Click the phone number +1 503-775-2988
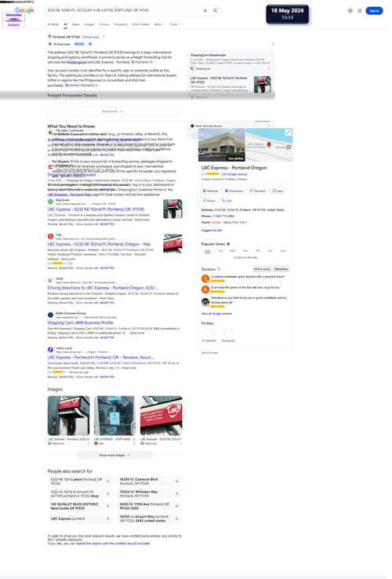This screenshot has width=392, height=579. pyautogui.click(x=223, y=216)
